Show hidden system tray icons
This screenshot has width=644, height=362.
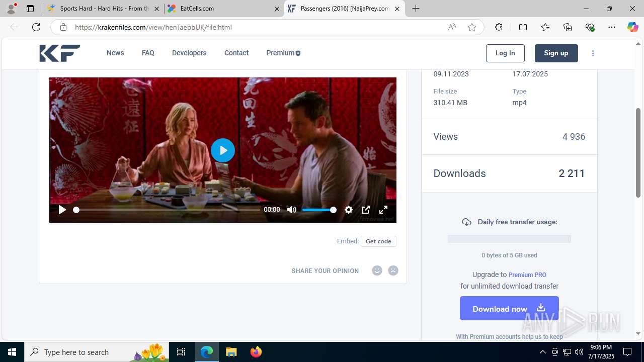[542, 352]
